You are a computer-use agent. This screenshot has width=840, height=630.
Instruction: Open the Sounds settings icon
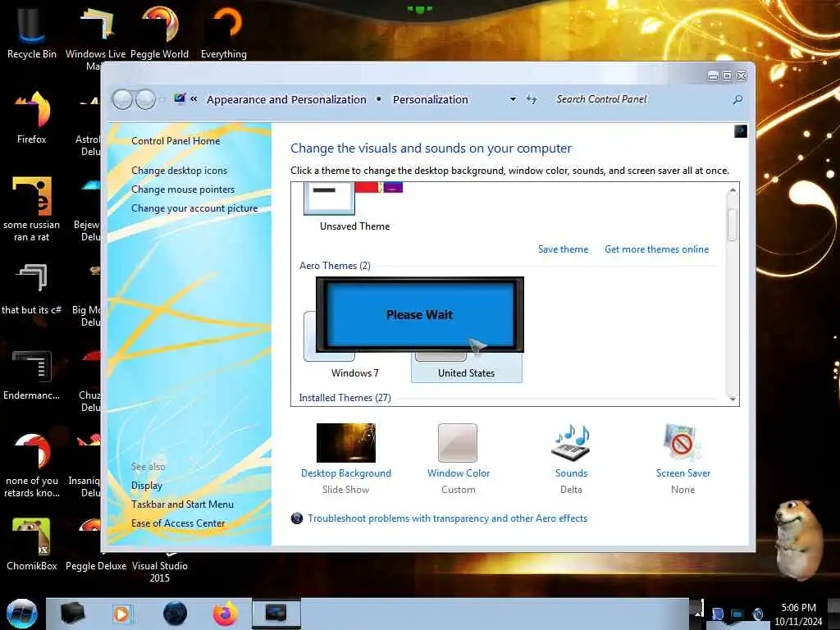[571, 443]
